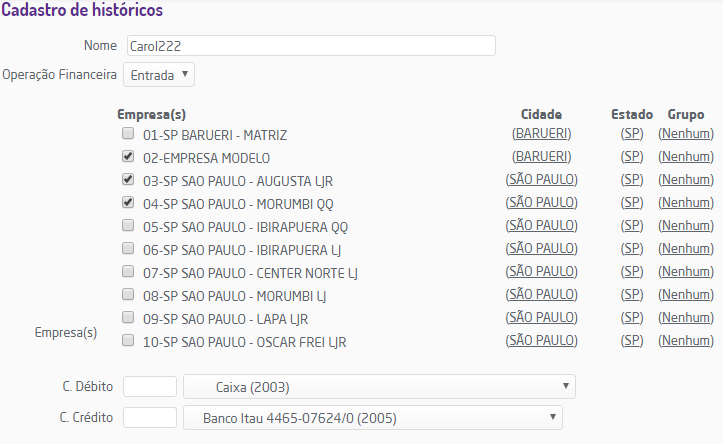Image resolution: width=723 pixels, height=444 pixels.
Task: Click the C. Crédito code input box
Action: tap(149, 417)
